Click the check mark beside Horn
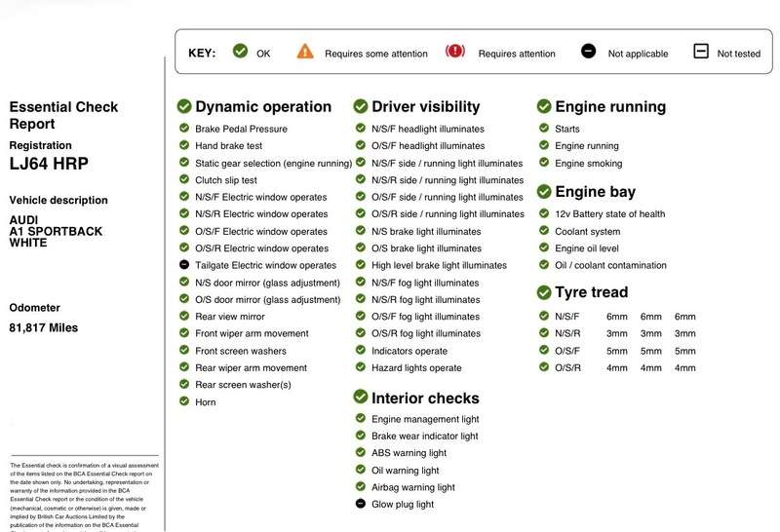780x532 pixels. click(x=184, y=401)
